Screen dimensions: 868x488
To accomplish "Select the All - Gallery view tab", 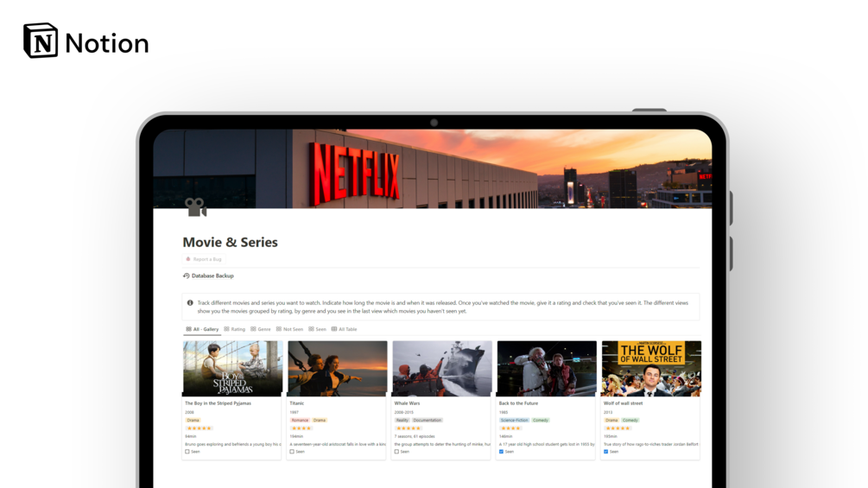I will click(202, 329).
